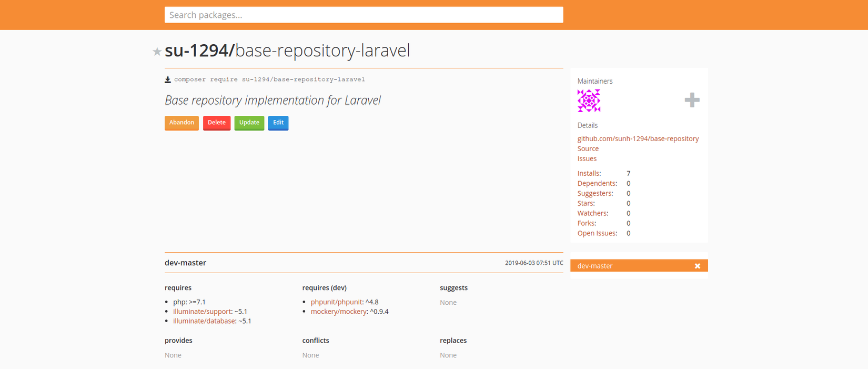Open the Open Issues link
This screenshot has width=868, height=369.
[x=597, y=233]
